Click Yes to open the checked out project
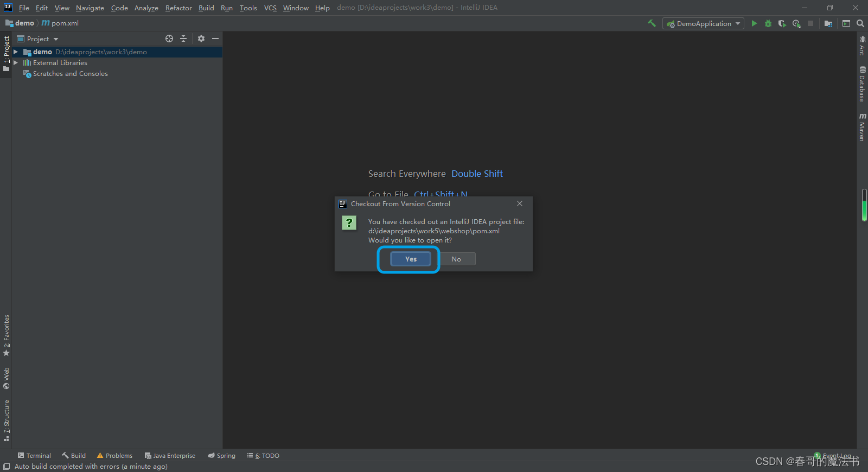This screenshot has width=868, height=472. click(411, 259)
